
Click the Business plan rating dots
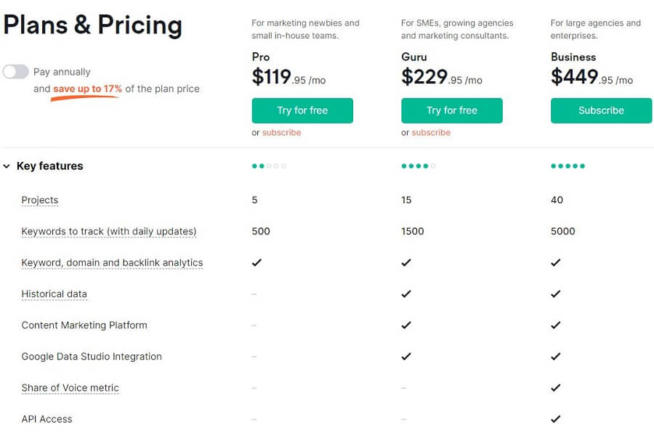click(568, 166)
